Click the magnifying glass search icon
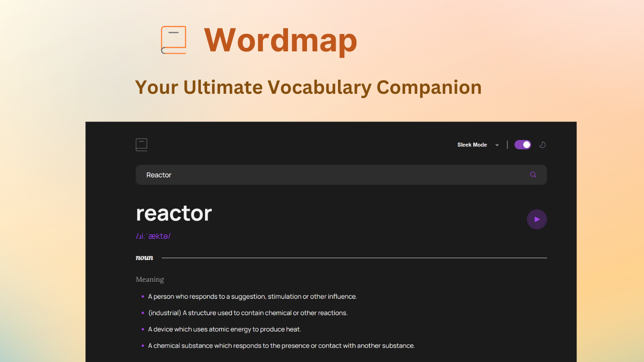644x362 pixels. click(x=533, y=174)
